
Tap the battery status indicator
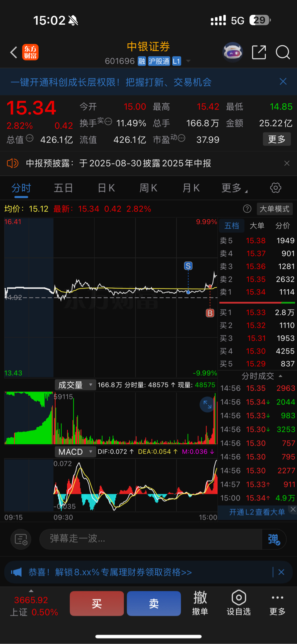click(x=260, y=20)
